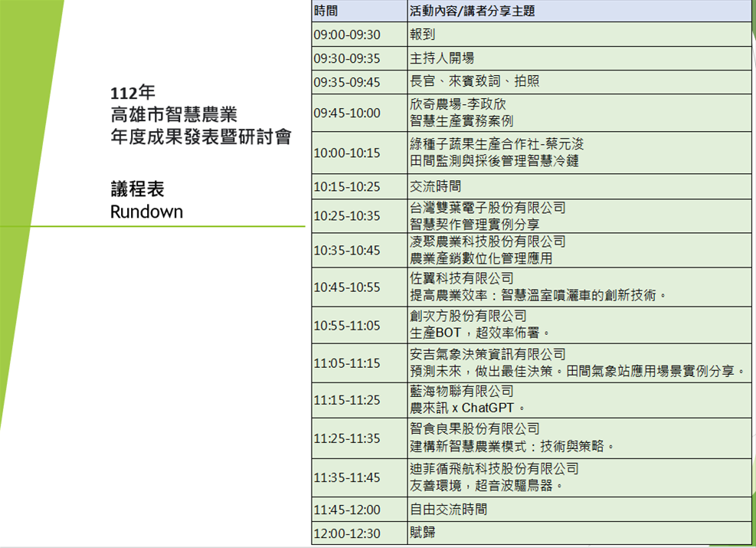Select the '活動內容/講者分享主題' header cell
Image resolution: width=756 pixels, height=548 pixels.
coord(580,11)
